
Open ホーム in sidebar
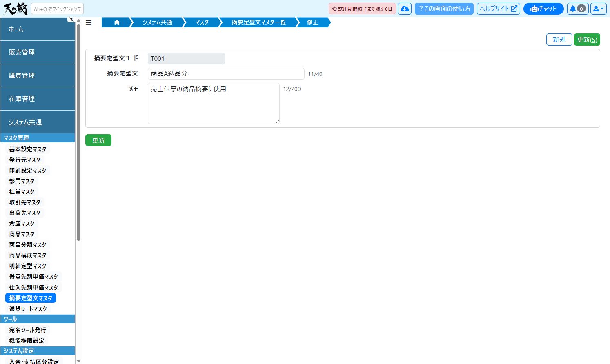(38, 29)
